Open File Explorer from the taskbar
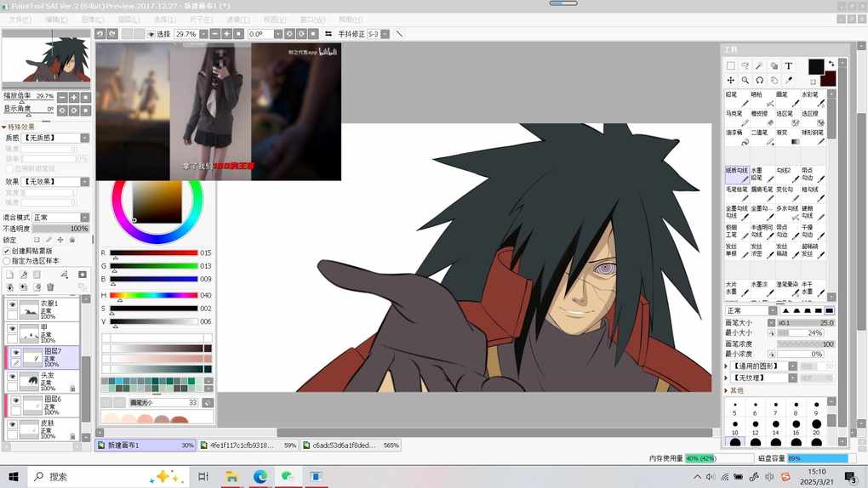This screenshot has width=868, height=488. (231, 476)
